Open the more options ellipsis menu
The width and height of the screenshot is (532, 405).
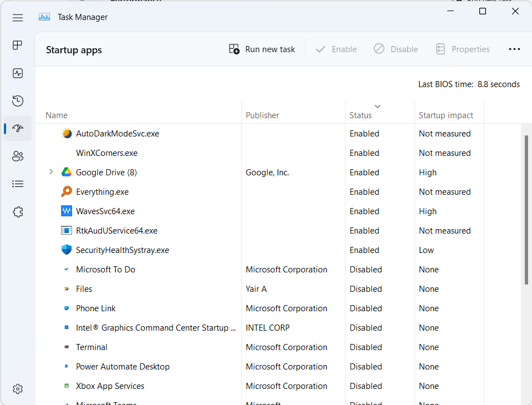514,49
